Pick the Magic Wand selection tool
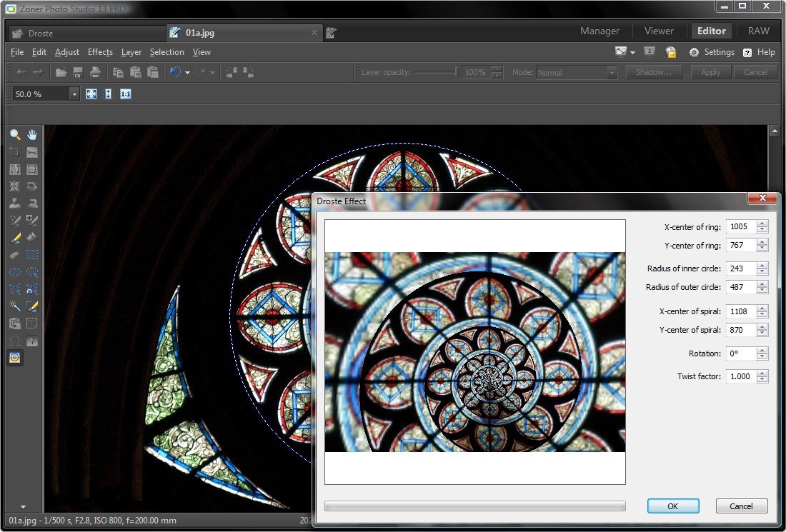This screenshot has width=786, height=532. 14,306
